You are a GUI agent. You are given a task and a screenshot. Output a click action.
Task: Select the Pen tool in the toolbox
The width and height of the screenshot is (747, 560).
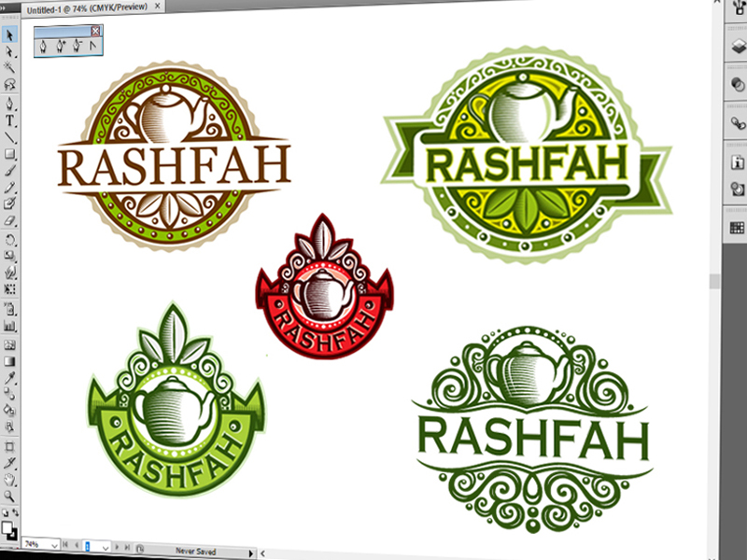(9, 103)
